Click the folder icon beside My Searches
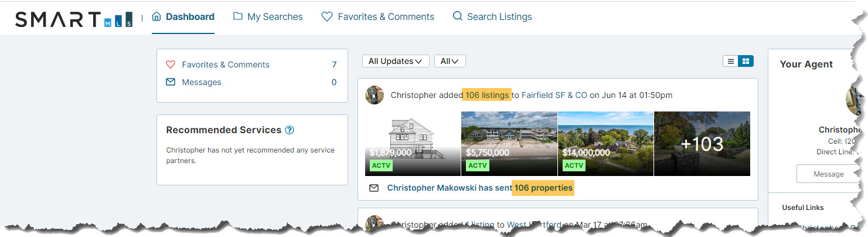The height and width of the screenshot is (237, 868). [x=237, y=16]
